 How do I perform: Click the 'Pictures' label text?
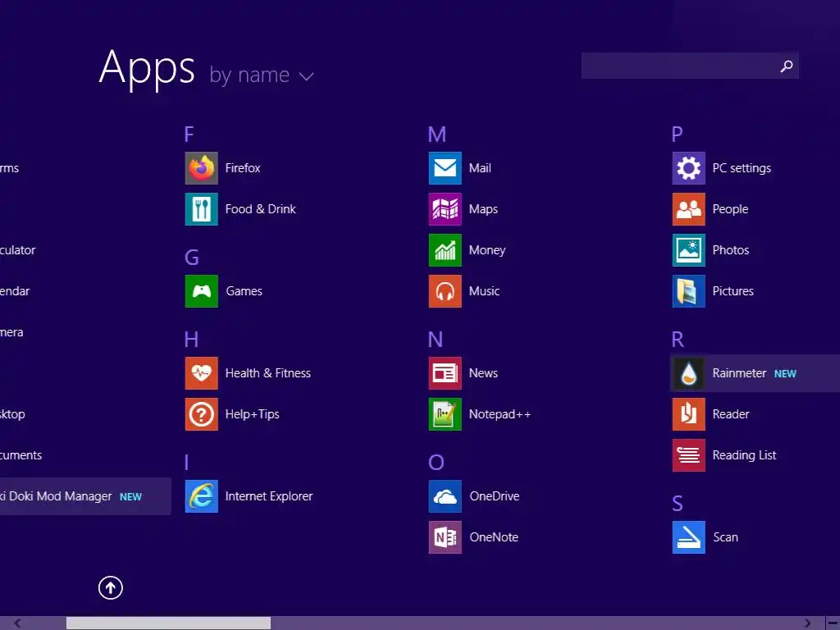(733, 291)
